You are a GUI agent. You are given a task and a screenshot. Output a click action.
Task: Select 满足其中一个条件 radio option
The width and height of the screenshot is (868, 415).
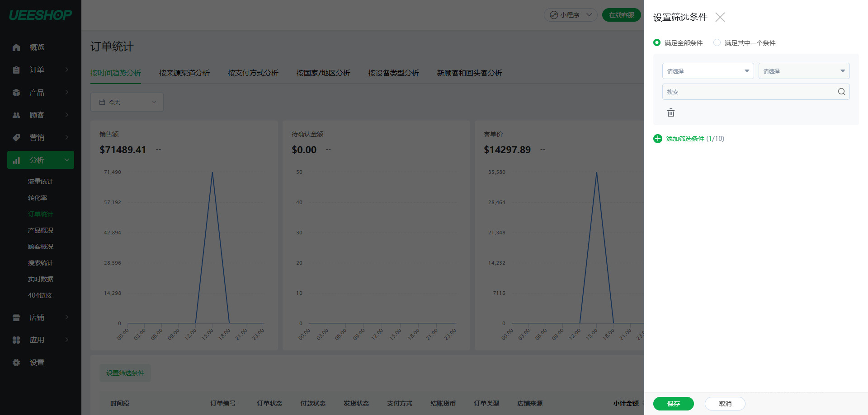(x=717, y=42)
